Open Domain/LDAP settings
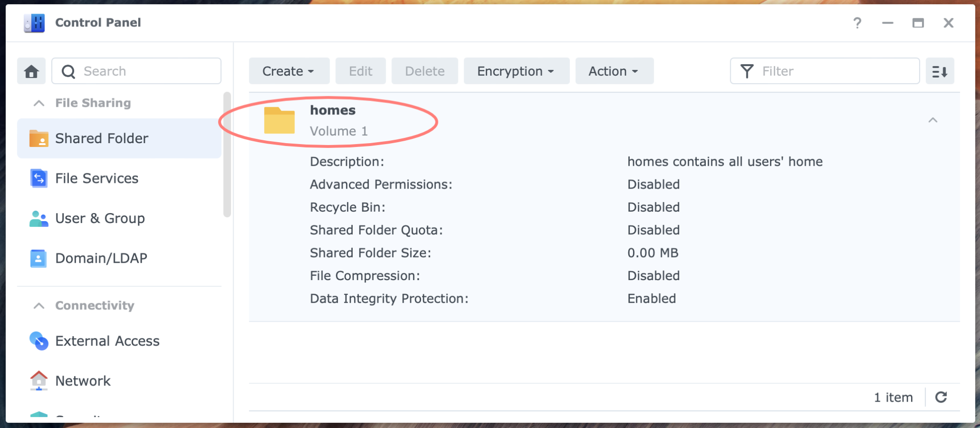This screenshot has height=428, width=980. 101,258
